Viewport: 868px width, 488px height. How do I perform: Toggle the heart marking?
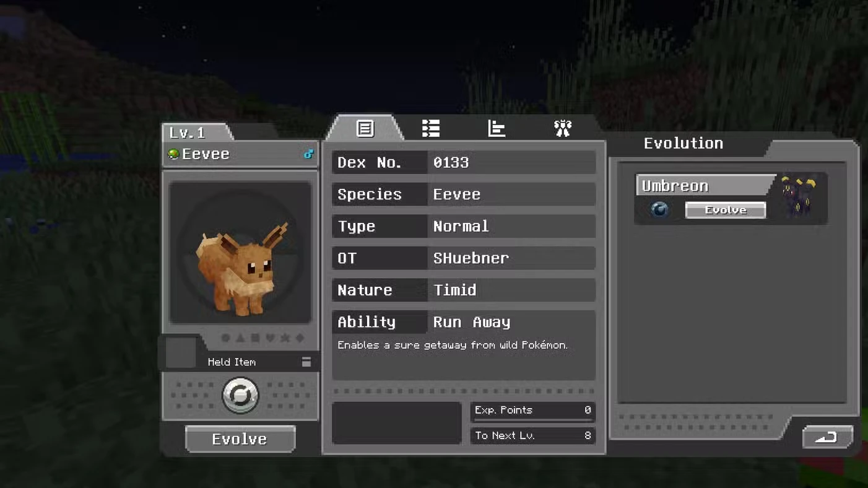(270, 338)
